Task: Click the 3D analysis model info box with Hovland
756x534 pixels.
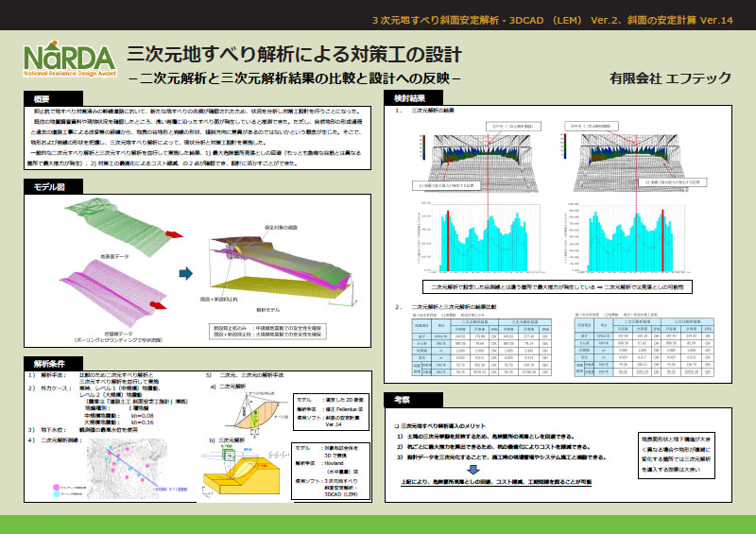Action: [330, 471]
